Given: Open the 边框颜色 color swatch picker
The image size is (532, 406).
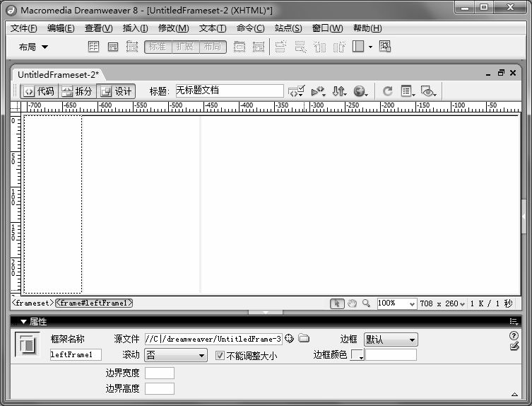Looking at the screenshot, I should [357, 355].
